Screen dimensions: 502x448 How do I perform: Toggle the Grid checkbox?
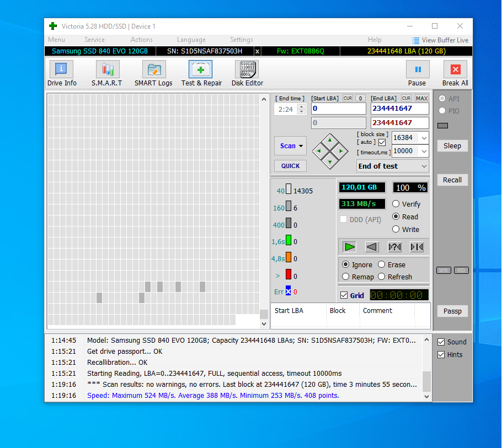pyautogui.click(x=344, y=295)
